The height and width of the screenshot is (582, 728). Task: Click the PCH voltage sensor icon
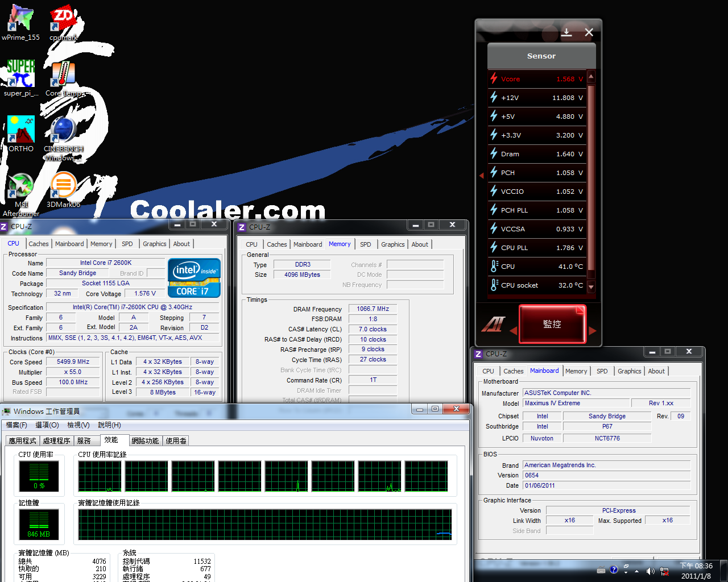click(x=494, y=172)
